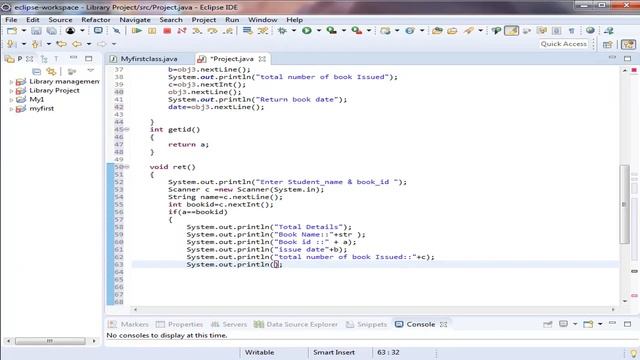Expand the Library Project tree node
Screen dimensions: 640x360
pyautogui.click(x=11, y=91)
